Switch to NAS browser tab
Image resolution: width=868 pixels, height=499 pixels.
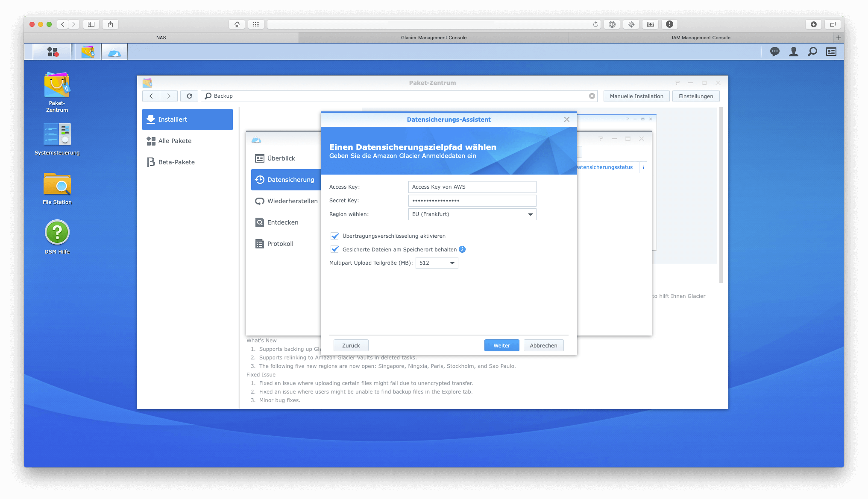pos(161,38)
